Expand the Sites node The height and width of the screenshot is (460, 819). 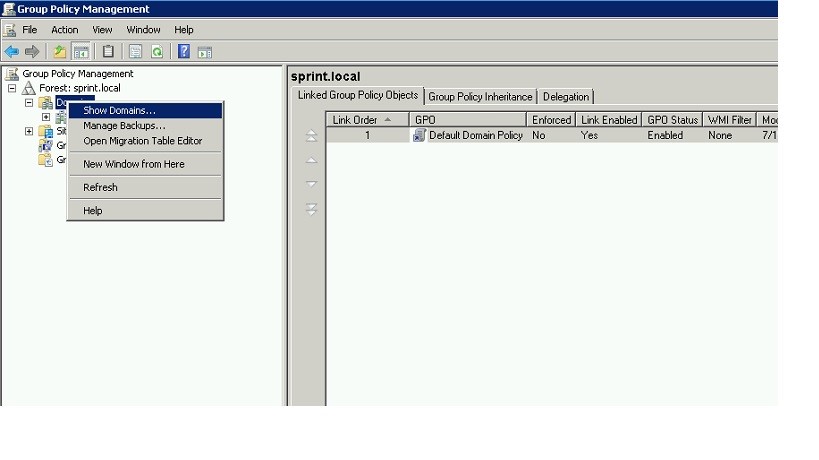(x=29, y=131)
